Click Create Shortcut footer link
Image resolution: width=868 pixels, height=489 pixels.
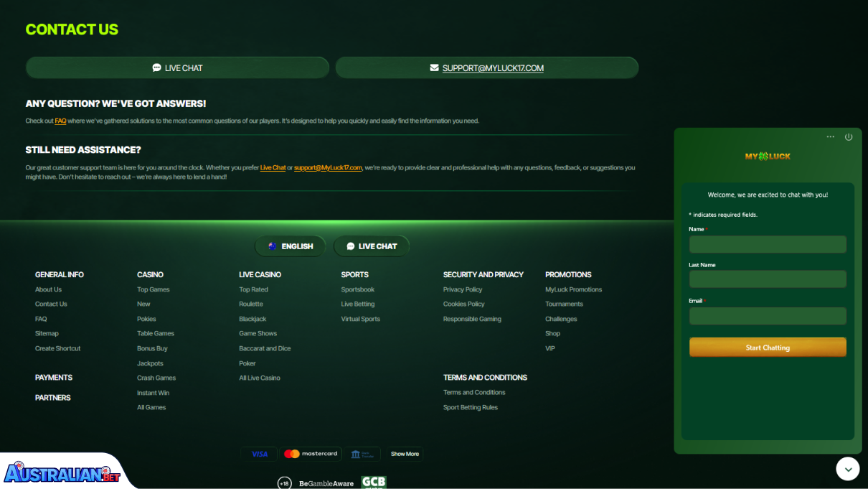pos(57,348)
